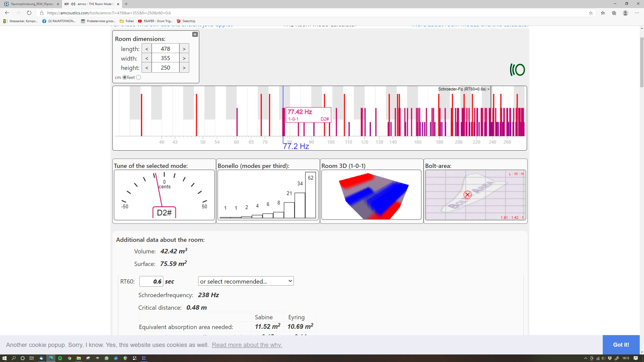
Task: Add this page to favorites star
Action: click(x=591, y=13)
